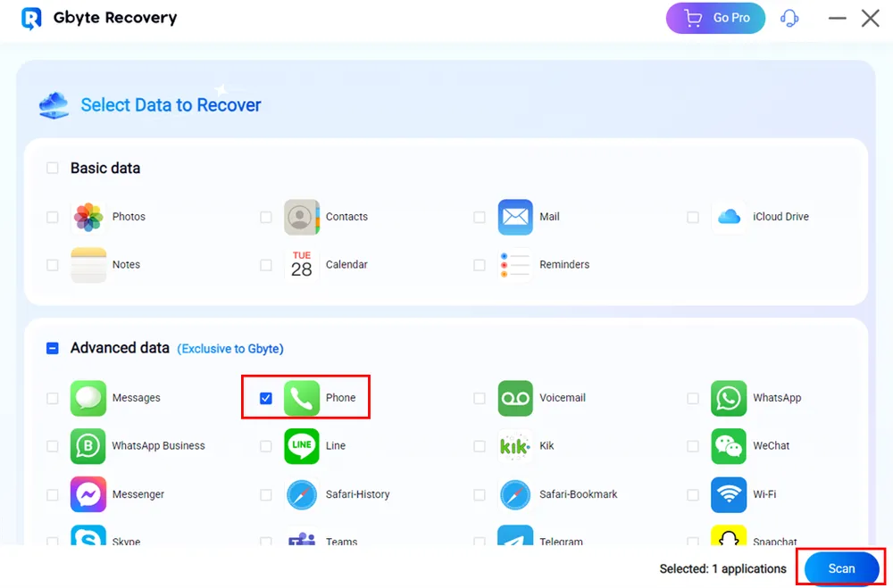Image resolution: width=893 pixels, height=588 pixels.
Task: Enable the WeChat checkbox
Action: coord(693,446)
